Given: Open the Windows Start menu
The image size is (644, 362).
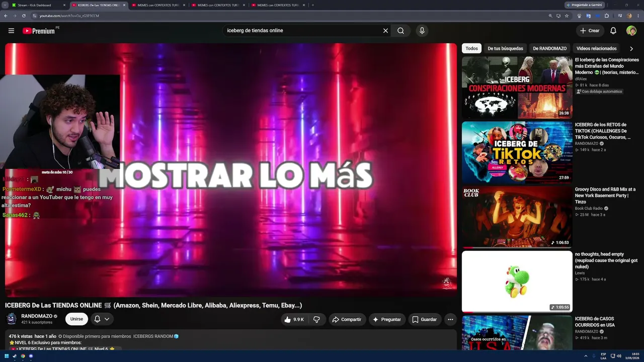Looking at the screenshot, I should (x=7, y=356).
